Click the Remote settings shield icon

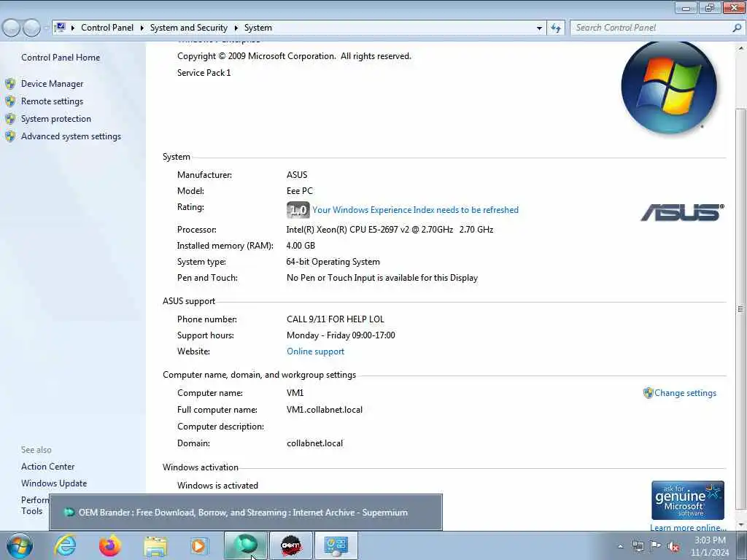click(x=10, y=101)
